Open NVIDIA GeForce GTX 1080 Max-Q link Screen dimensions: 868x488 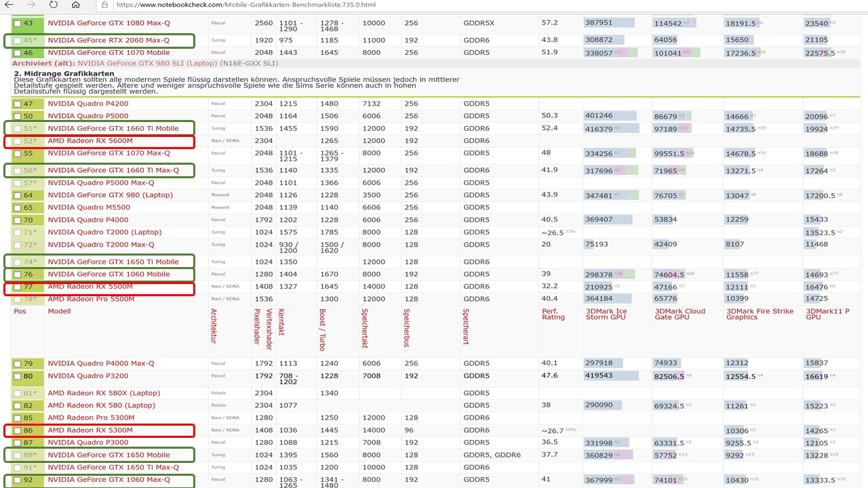click(108, 23)
